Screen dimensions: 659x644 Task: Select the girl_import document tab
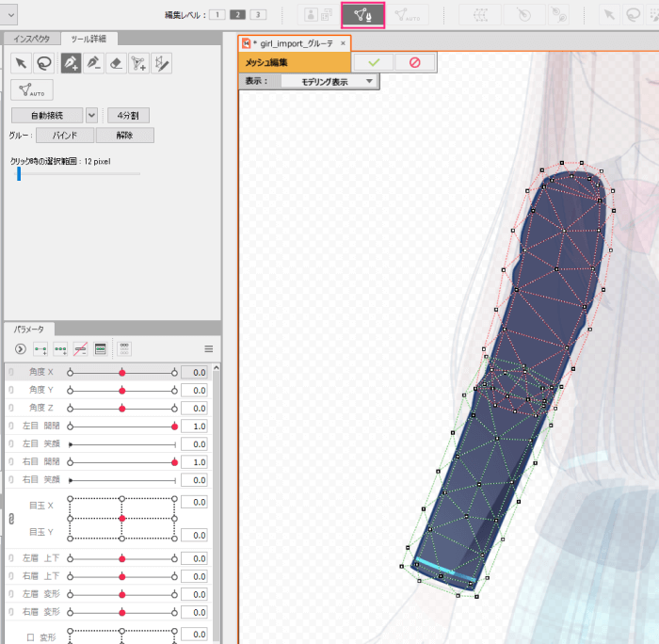pyautogui.click(x=294, y=43)
